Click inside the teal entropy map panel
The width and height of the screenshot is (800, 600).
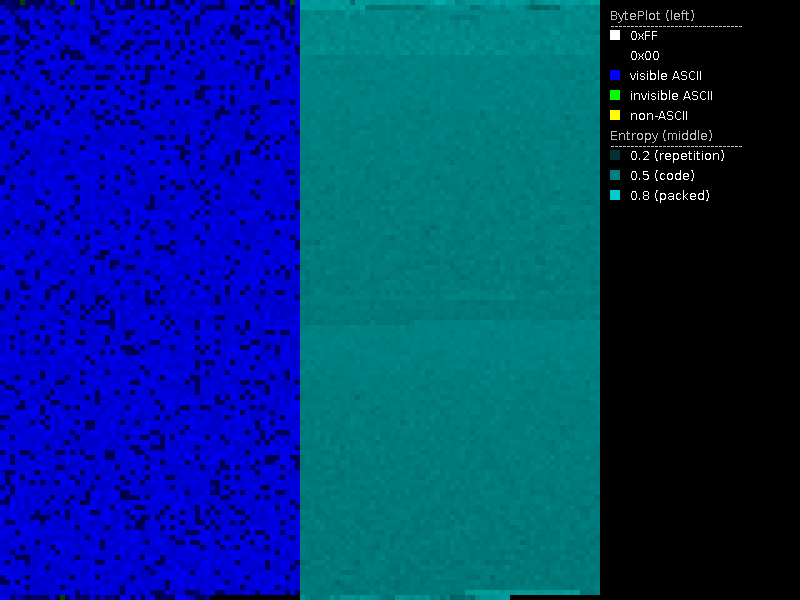(450, 300)
